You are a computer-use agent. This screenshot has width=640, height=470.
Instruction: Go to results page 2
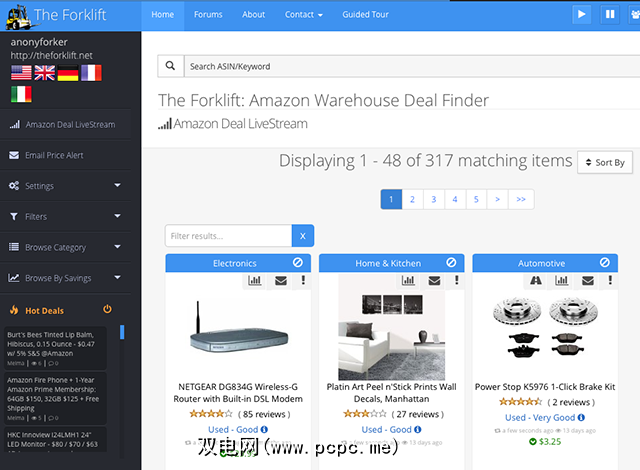pyautogui.click(x=412, y=199)
